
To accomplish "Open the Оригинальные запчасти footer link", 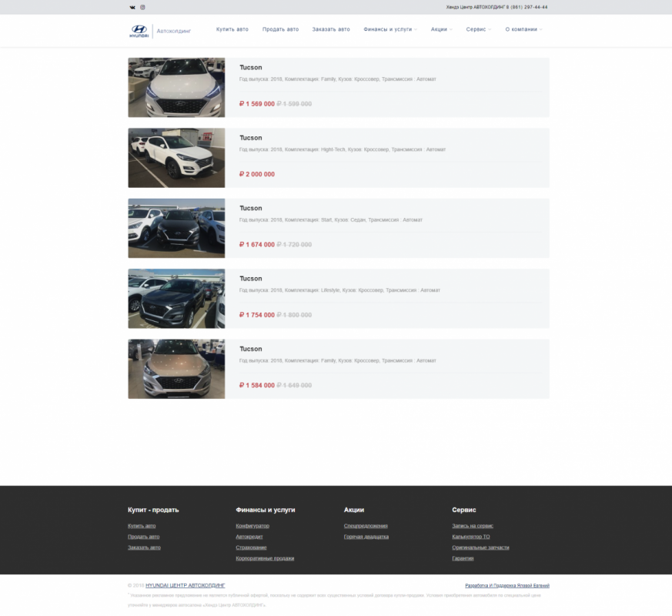I will tap(480, 547).
